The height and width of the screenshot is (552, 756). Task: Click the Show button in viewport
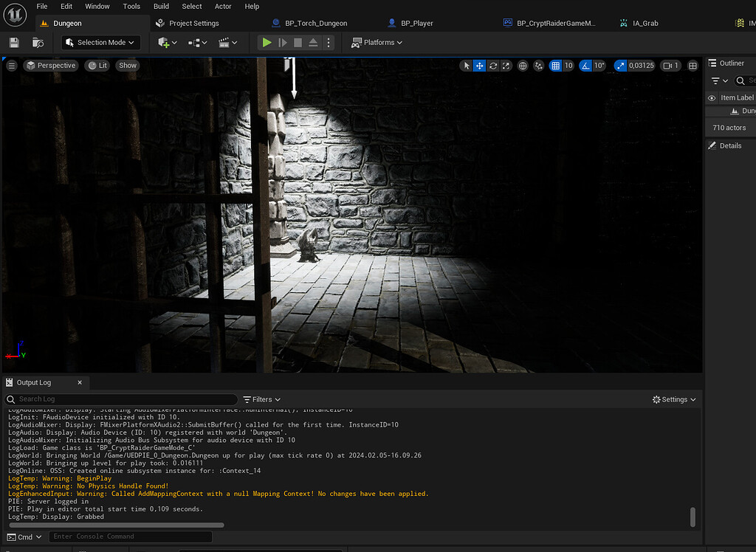click(x=128, y=66)
